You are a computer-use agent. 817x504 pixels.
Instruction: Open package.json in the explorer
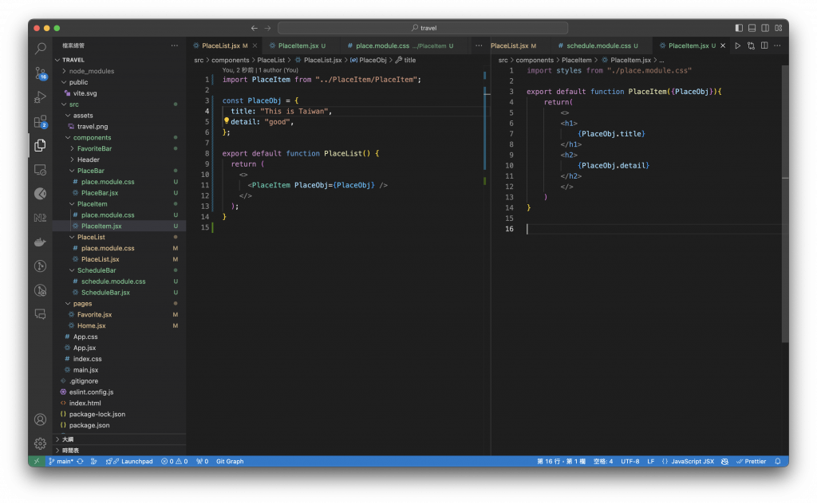pos(89,425)
